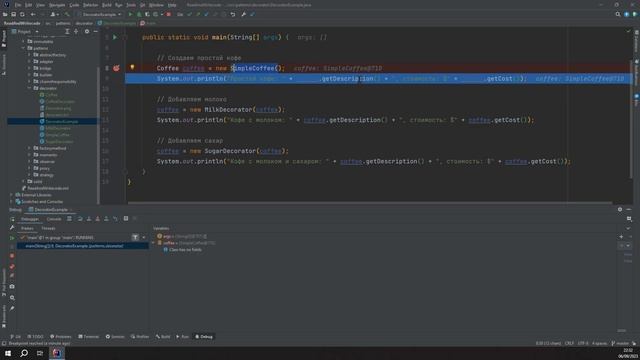Image resolution: width=640 pixels, height=360 pixels.
Task: Toggle Mute Breakpoints in debug sidebar
Action: pyautogui.click(x=12, y=276)
